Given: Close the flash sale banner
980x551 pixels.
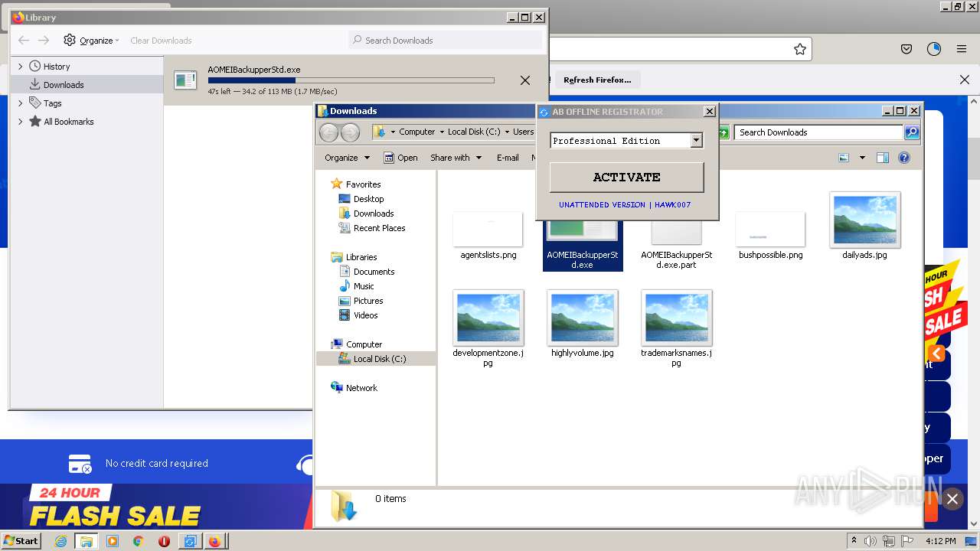Looking at the screenshot, I should 952,499.
